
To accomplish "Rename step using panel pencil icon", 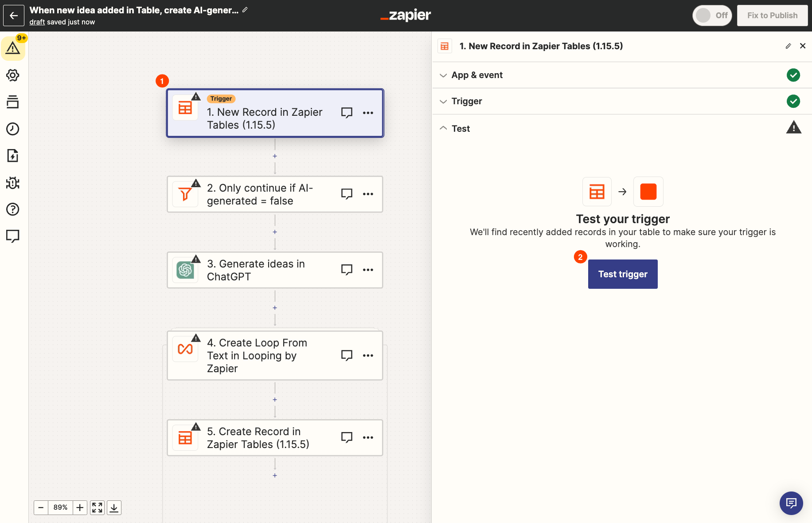I will coord(788,46).
